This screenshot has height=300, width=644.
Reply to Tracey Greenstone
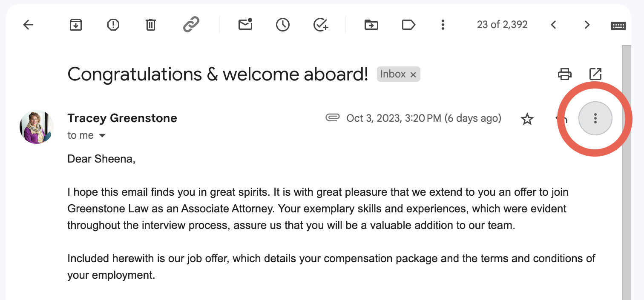561,119
